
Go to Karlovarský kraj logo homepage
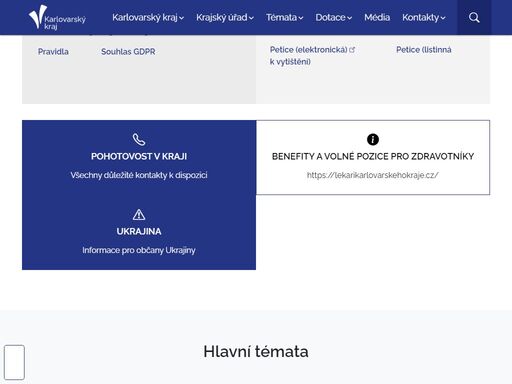57,17
